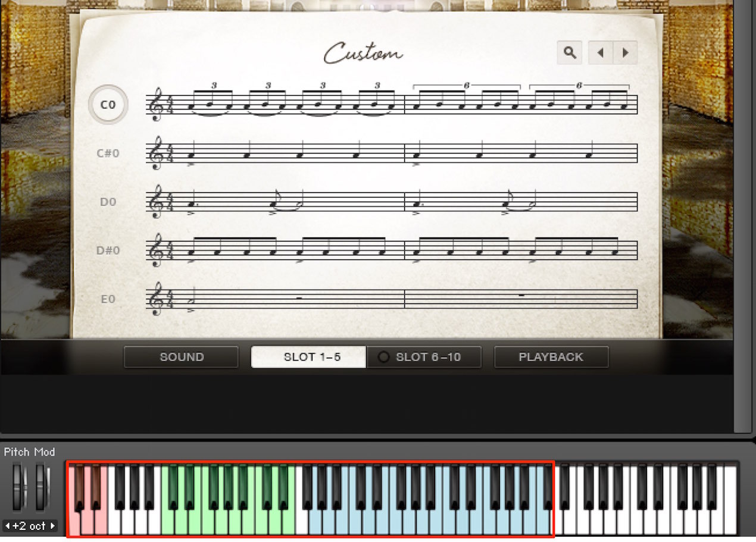Click the C#0 quarter-note pattern staff

[392, 153]
